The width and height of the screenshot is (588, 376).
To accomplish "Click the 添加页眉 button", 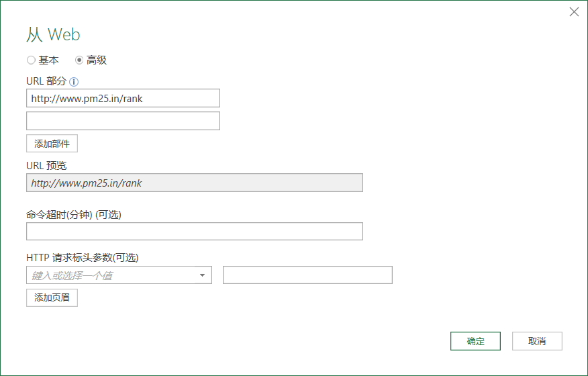I will pyautogui.click(x=52, y=297).
